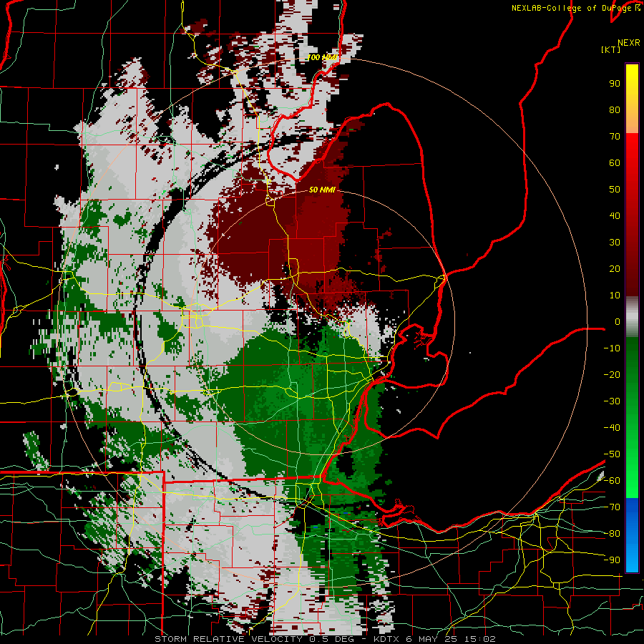Click the 30 value on velocity scale
The image size is (644, 644).
(x=615, y=243)
